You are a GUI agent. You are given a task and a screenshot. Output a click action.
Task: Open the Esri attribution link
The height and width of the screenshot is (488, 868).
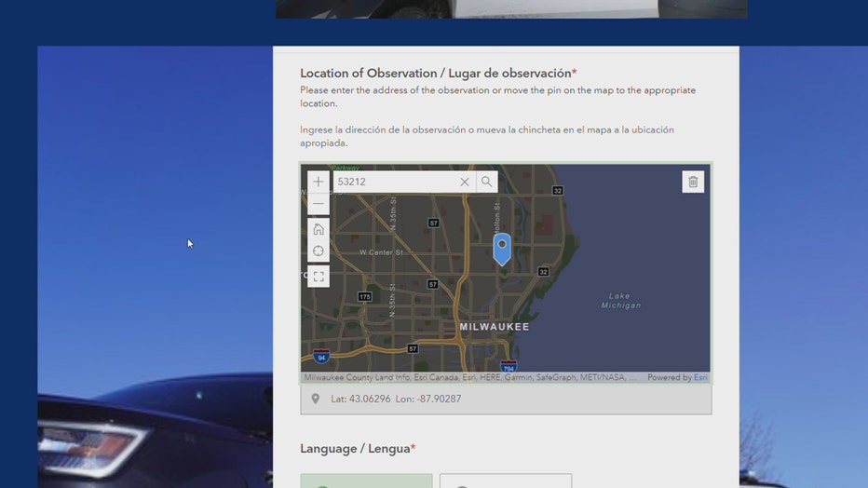click(700, 377)
